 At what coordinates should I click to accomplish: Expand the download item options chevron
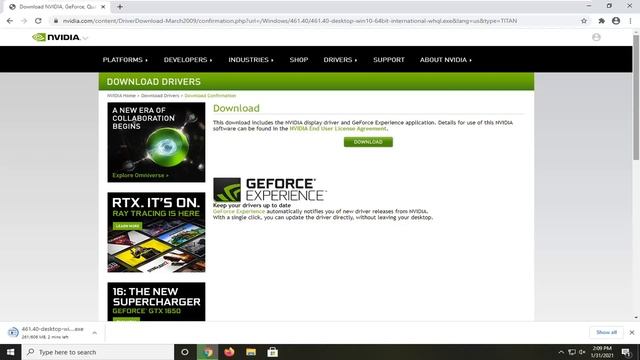(x=95, y=333)
